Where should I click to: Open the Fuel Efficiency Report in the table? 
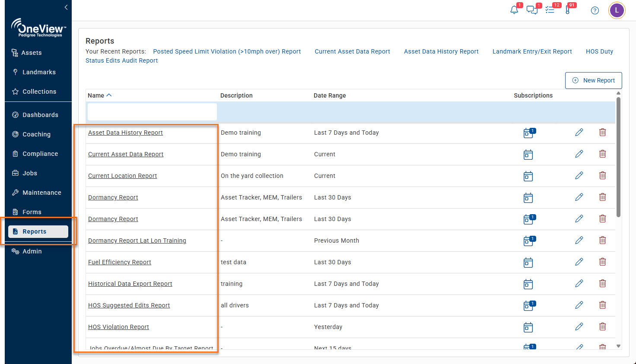(120, 262)
